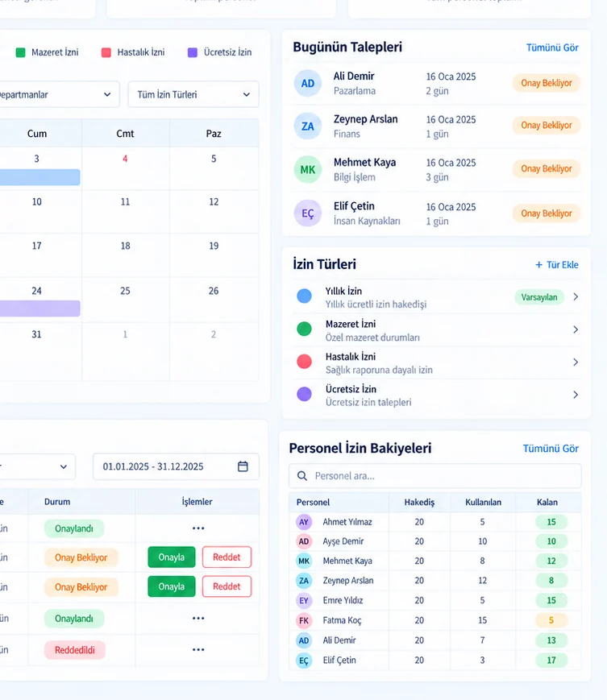Screen dimensions: 607x700
Task: Click the Onay Bekliyor badge for Ali Demir
Action: 547,83
